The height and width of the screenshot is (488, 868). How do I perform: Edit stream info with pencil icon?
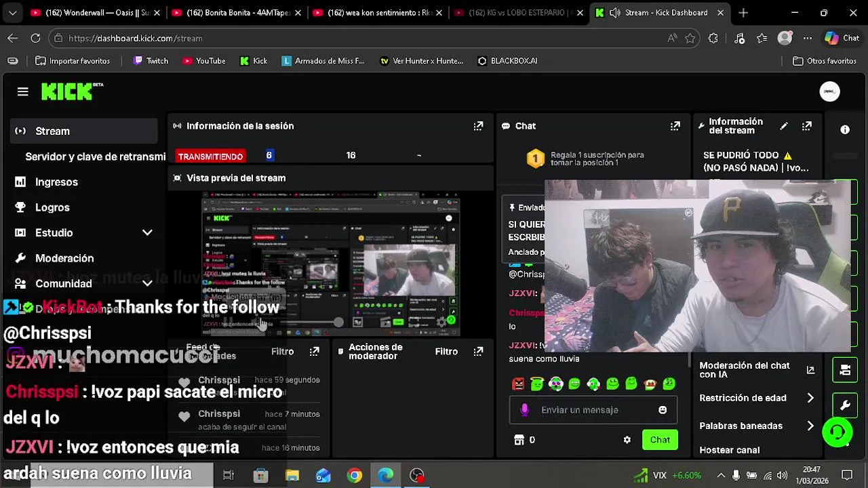tap(784, 126)
